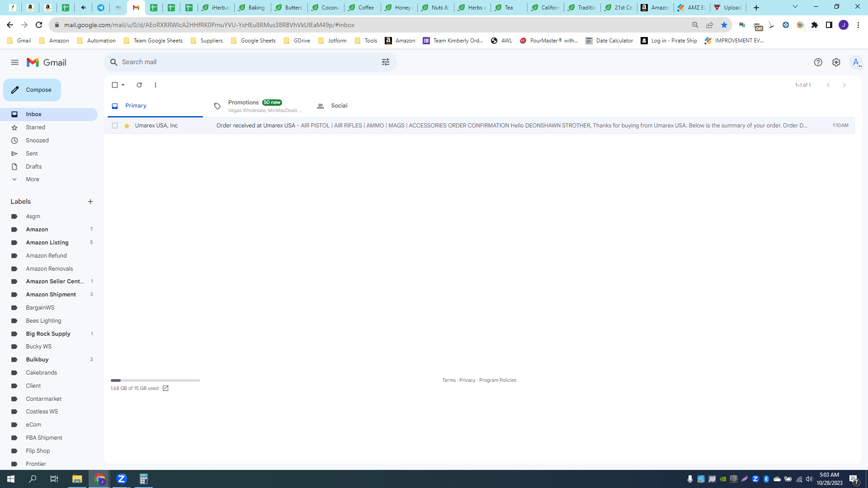This screenshot has width=868, height=488.
Task: Click the bookmark star in address bar
Action: click(x=724, y=25)
